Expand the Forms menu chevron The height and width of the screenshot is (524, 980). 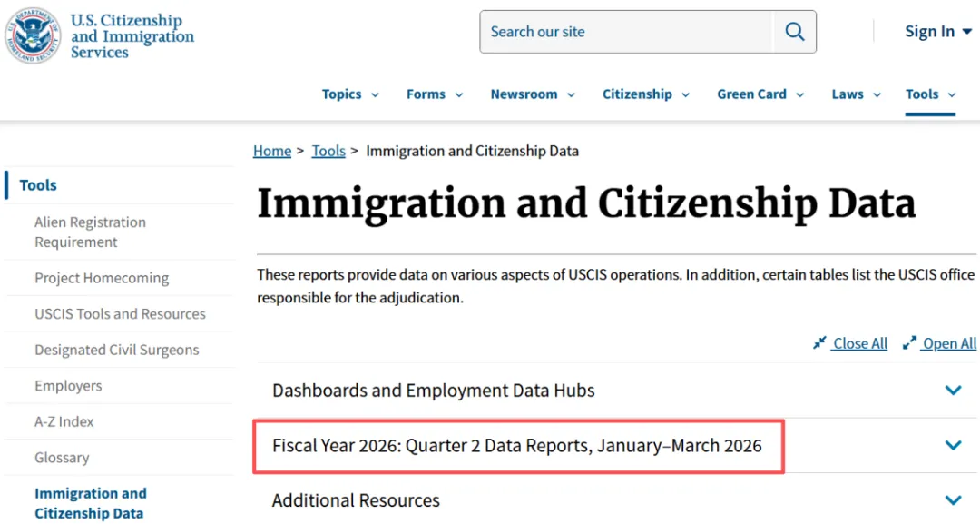(459, 95)
